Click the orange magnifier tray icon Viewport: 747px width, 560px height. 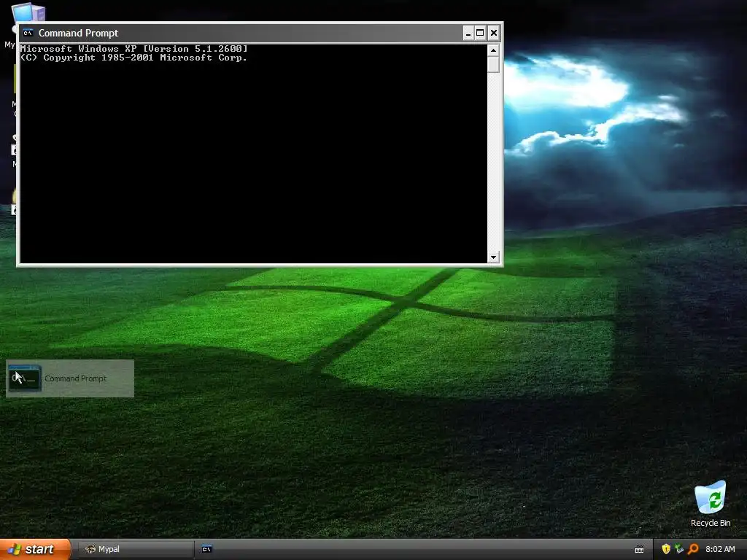tap(693, 549)
